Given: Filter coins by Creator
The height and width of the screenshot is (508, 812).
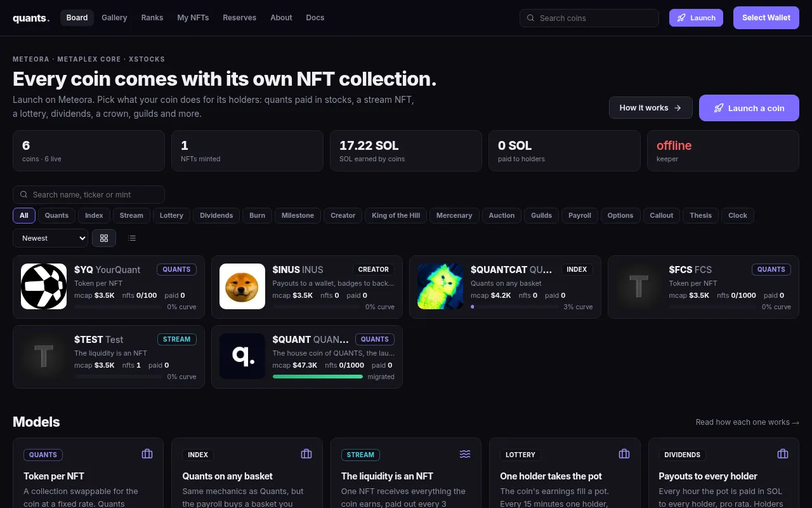Looking at the screenshot, I should point(343,215).
